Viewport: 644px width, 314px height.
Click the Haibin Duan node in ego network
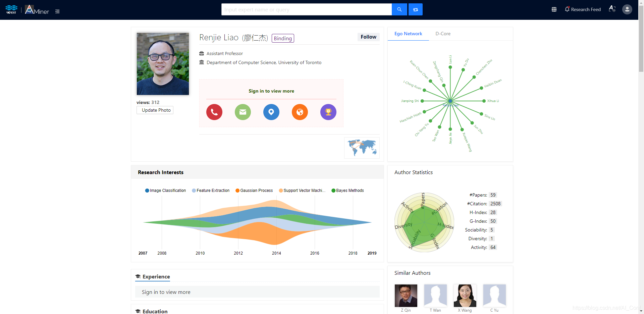[481, 88]
